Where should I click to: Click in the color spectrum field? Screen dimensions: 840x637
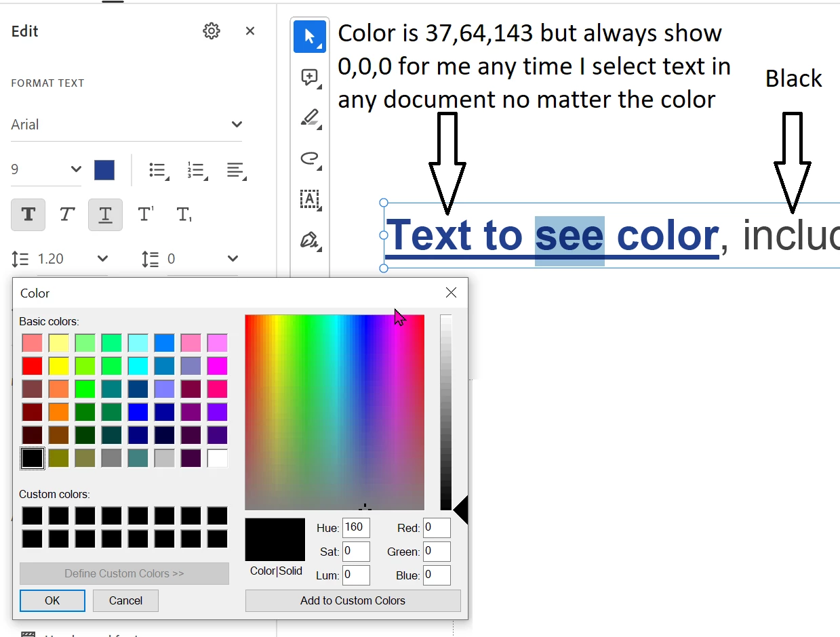click(334, 412)
